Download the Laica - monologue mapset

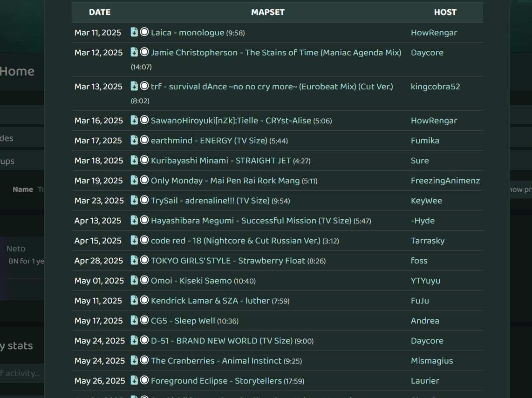[x=134, y=32]
